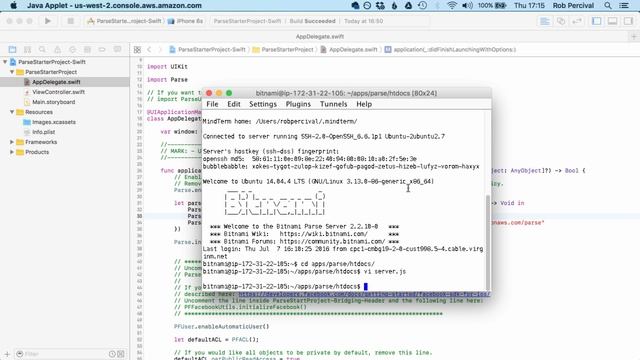Toggle the Navigator panel visibility
Viewport: 640px width, 360px height.
tap(596, 21)
